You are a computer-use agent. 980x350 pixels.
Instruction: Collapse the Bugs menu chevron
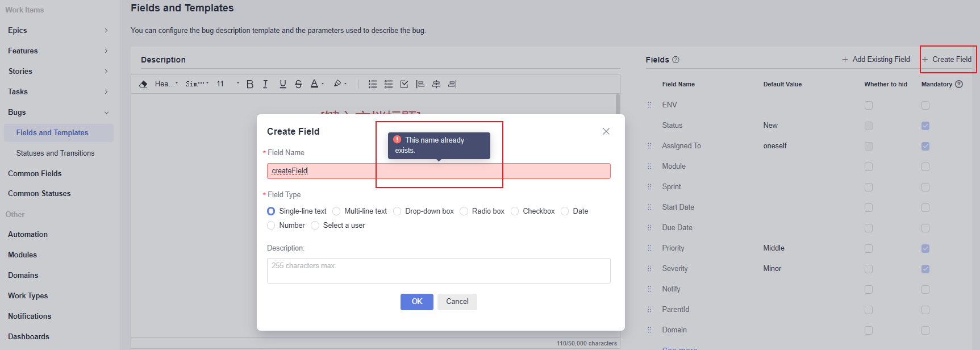(x=106, y=113)
